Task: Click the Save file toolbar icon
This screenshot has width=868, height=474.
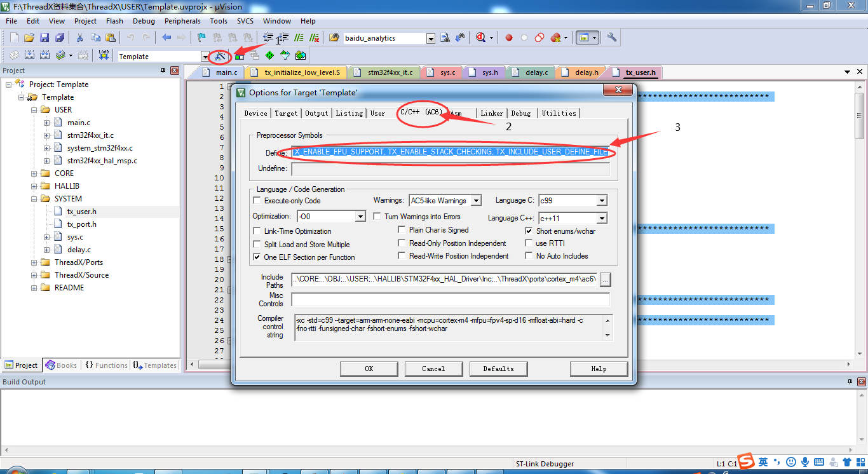Action: click(44, 38)
